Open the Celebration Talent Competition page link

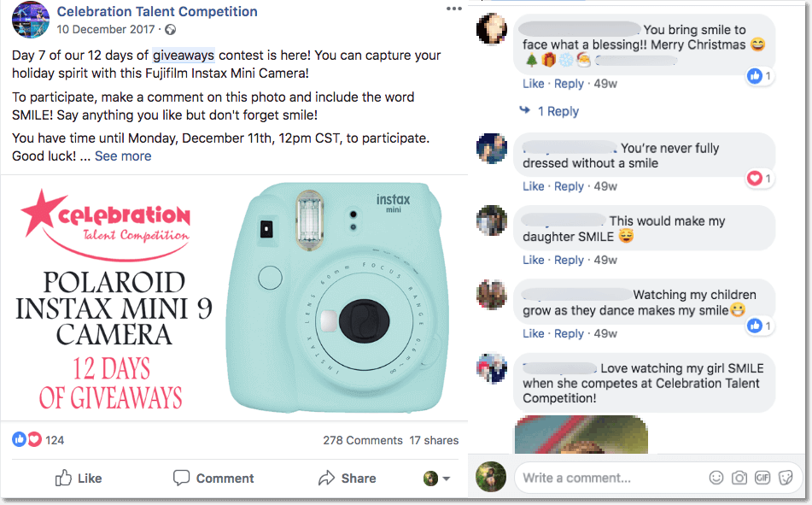click(157, 11)
